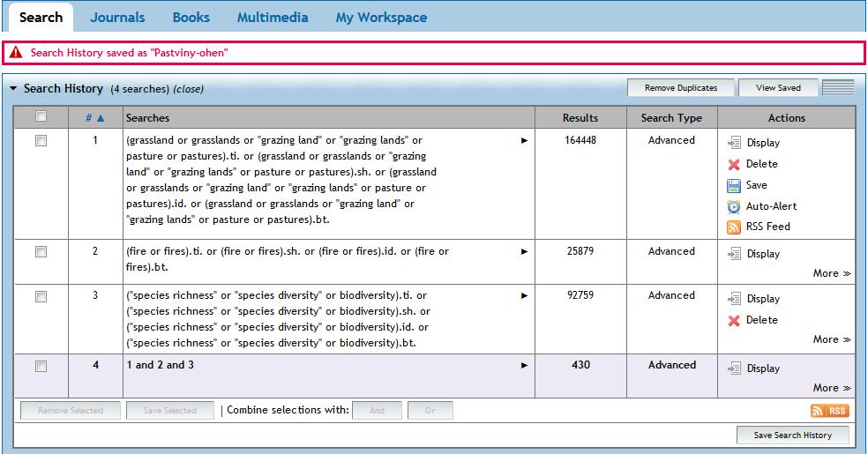The image size is (868, 454).
Task: Click the result count 430
Action: point(580,365)
